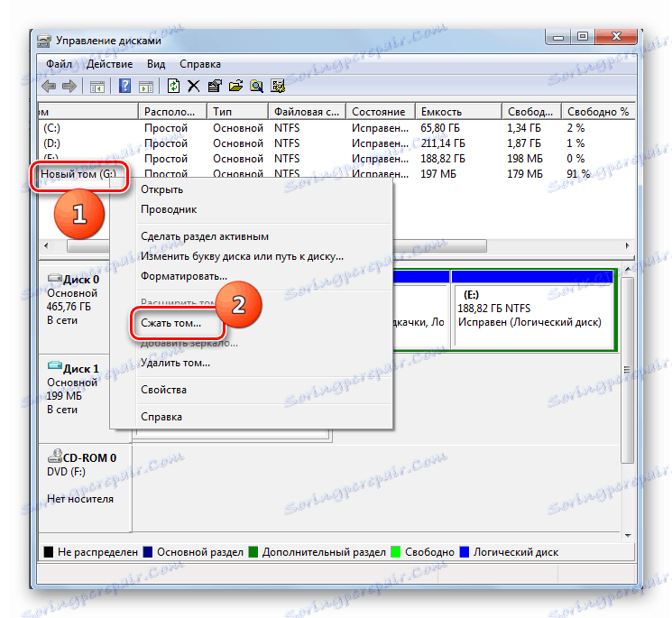The image size is (672, 618).
Task: Open the Файл menu
Action: pyautogui.click(x=60, y=64)
